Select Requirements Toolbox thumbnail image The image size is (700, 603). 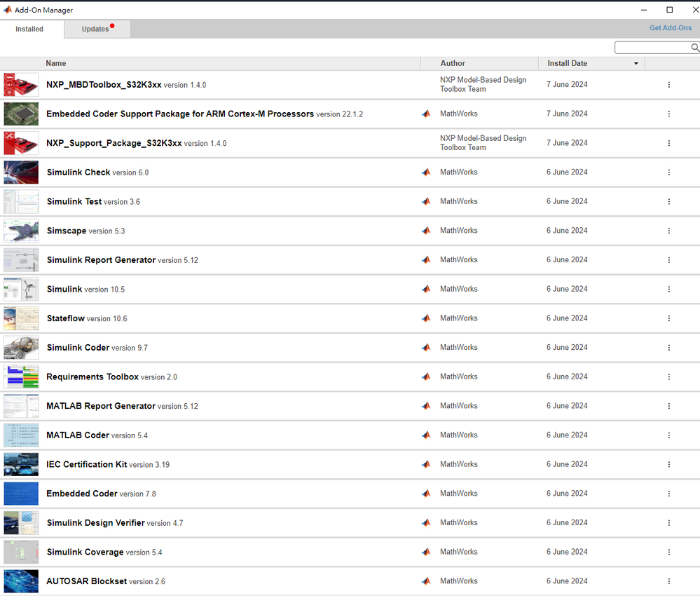coord(21,377)
